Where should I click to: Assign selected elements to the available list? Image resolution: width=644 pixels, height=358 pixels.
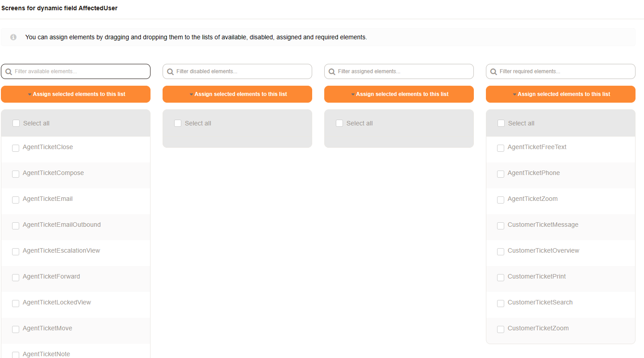75,94
